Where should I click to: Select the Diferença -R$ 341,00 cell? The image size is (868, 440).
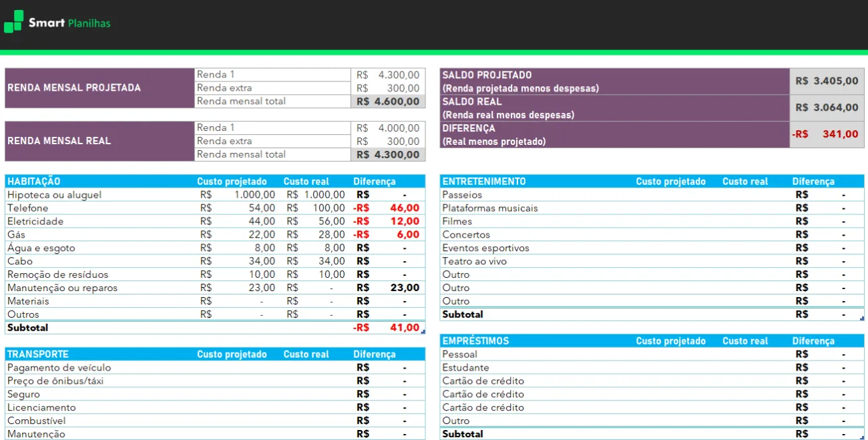pos(827,134)
